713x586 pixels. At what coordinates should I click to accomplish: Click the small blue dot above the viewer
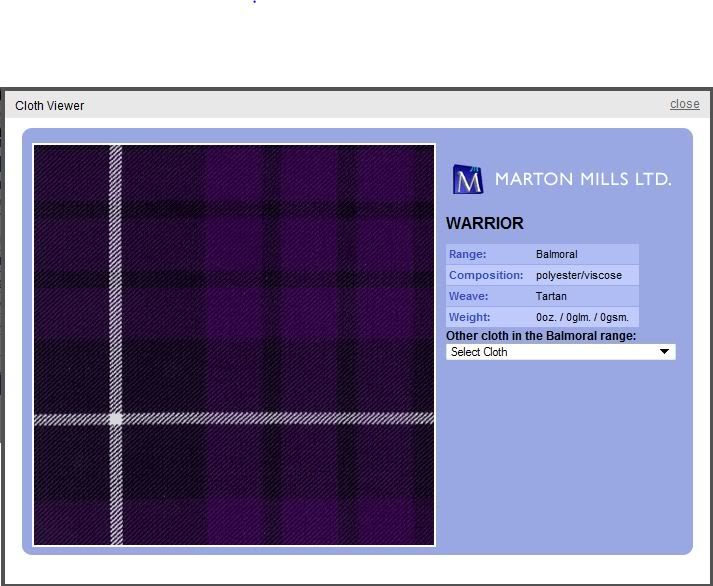pos(255,2)
